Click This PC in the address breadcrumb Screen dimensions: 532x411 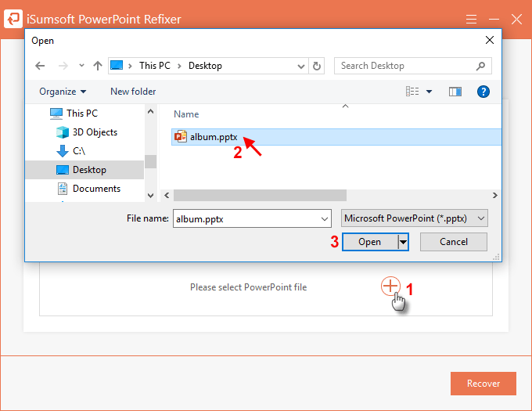point(155,66)
